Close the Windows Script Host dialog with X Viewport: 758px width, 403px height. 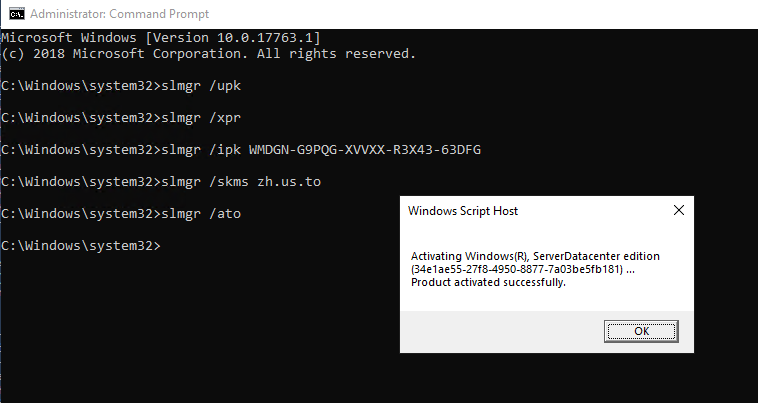pos(679,210)
